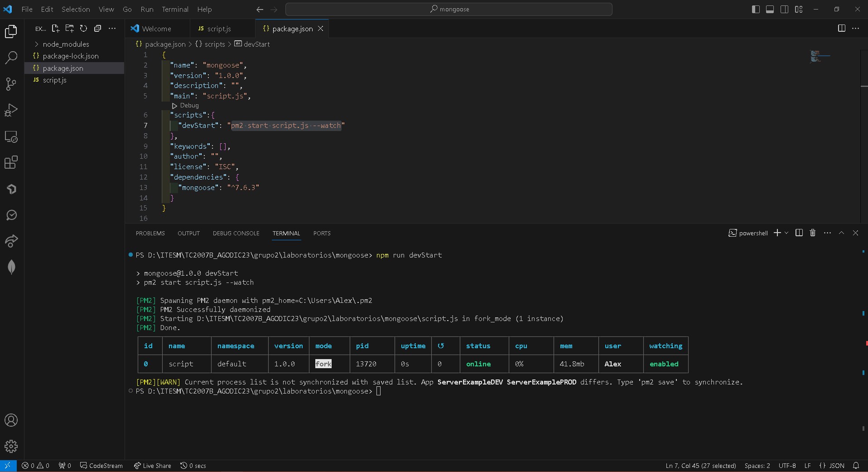Open notifications bell in status bar
868x472 pixels.
pos(856,466)
